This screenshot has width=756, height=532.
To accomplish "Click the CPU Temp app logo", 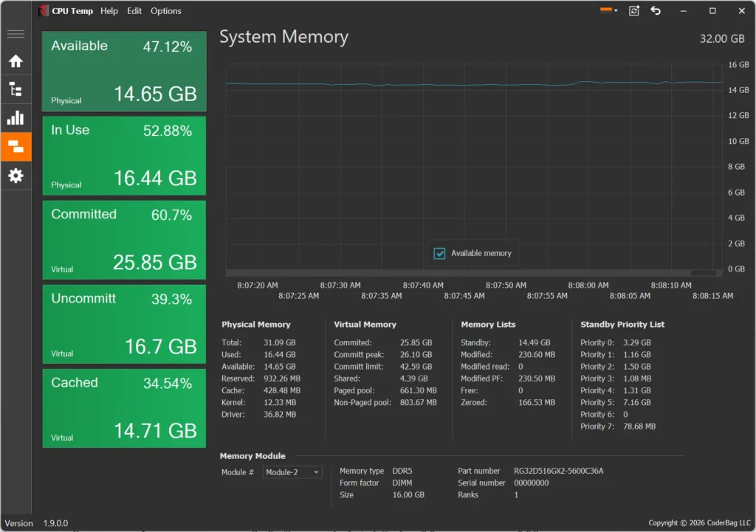I will [44, 10].
